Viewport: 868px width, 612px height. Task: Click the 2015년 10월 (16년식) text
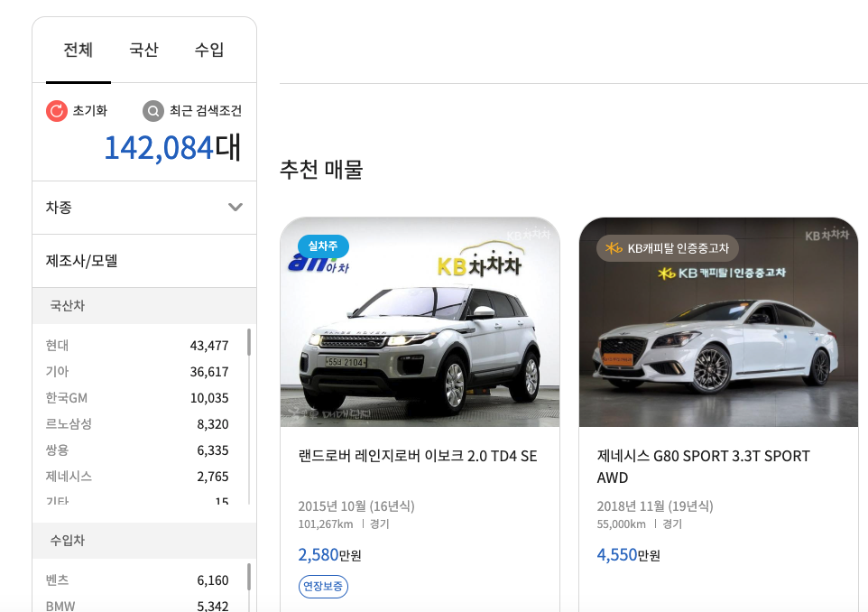(x=356, y=506)
